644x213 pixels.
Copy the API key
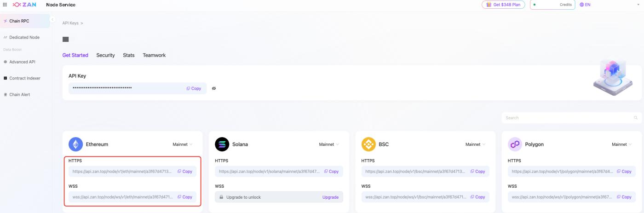point(194,88)
